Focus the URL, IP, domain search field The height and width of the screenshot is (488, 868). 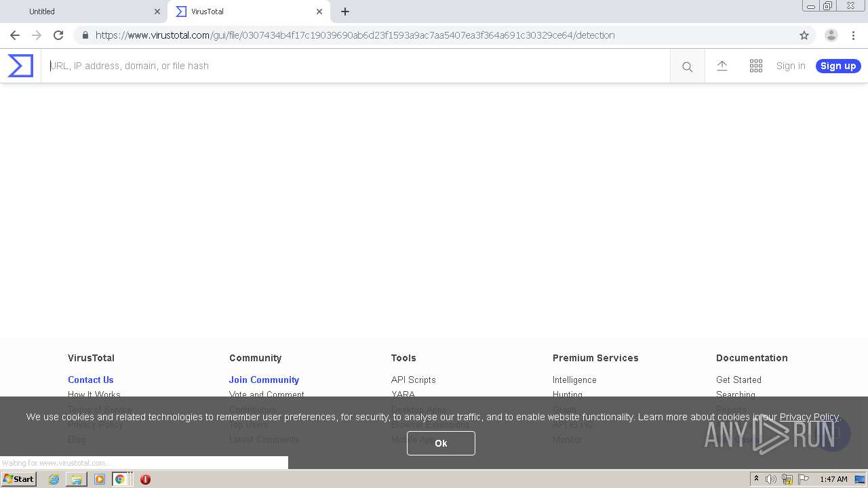(356, 66)
